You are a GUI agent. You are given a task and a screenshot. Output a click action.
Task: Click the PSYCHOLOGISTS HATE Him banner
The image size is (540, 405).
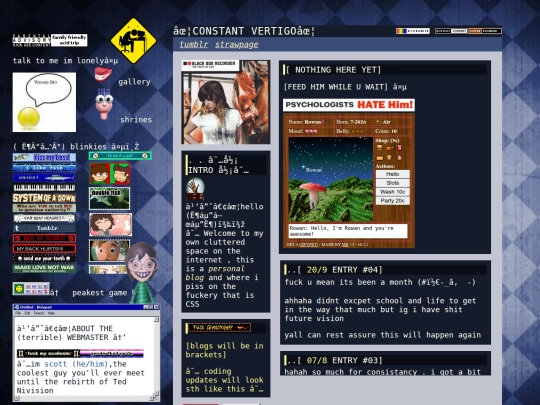(349, 105)
